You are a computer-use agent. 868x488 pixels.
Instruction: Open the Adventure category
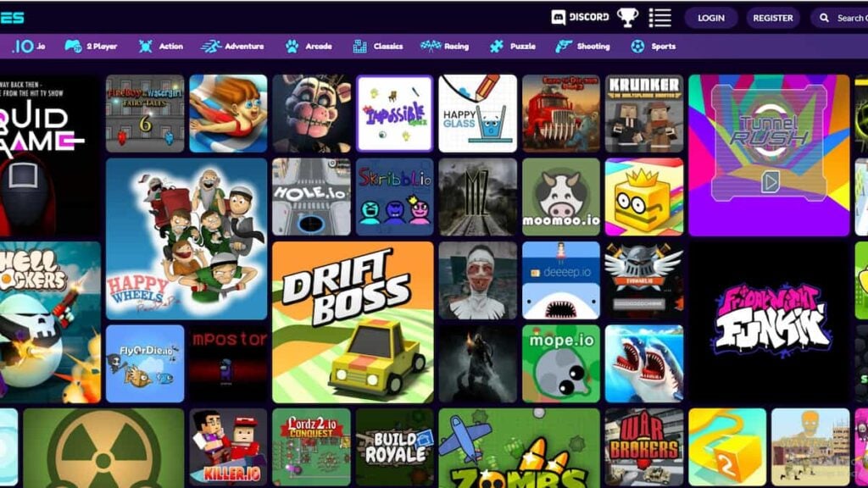pyautogui.click(x=232, y=47)
